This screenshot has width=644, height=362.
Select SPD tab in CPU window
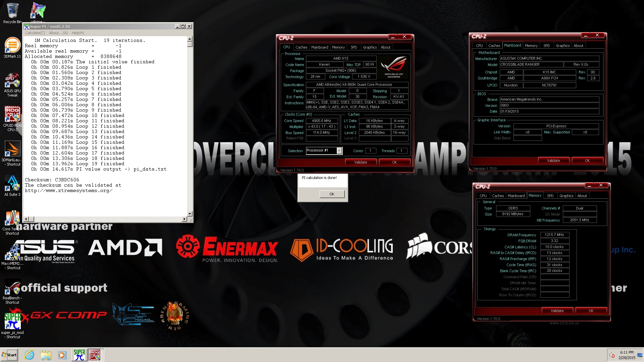click(354, 47)
